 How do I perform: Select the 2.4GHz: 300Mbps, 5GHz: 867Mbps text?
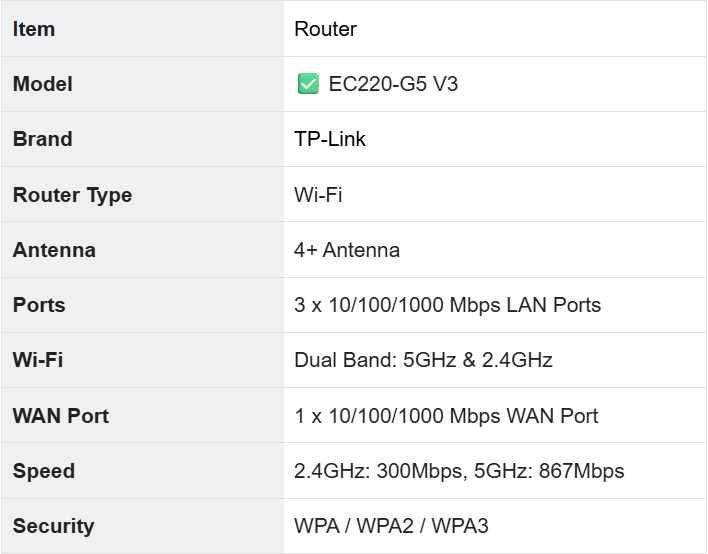click(x=459, y=471)
